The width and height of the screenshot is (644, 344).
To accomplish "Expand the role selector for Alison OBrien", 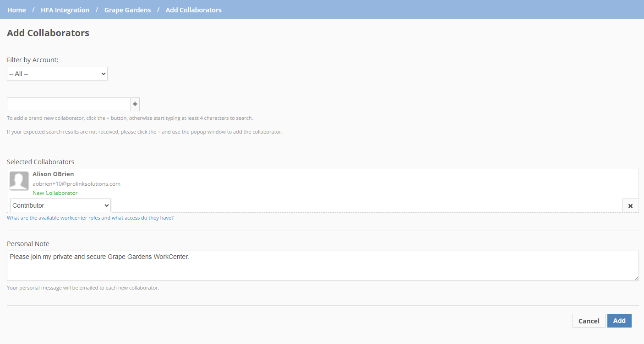I will pos(60,205).
